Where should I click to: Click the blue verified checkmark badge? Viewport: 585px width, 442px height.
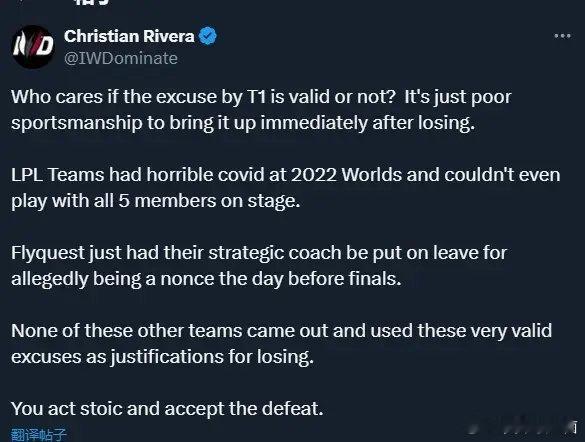pyautogui.click(x=208, y=36)
